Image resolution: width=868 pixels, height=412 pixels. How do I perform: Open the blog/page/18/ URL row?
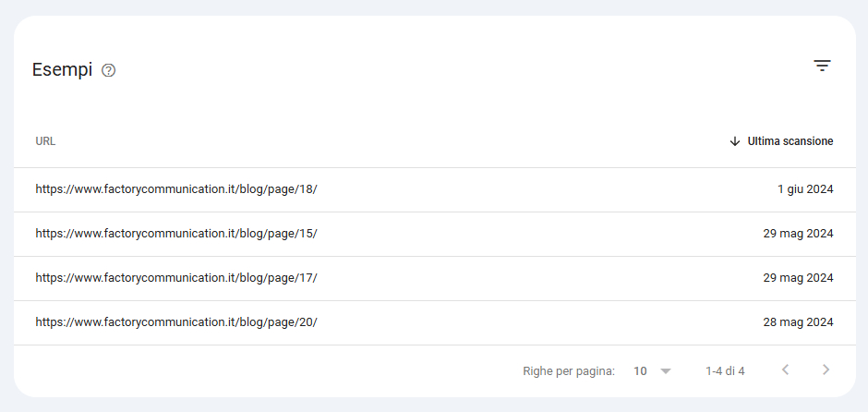pyautogui.click(x=435, y=189)
